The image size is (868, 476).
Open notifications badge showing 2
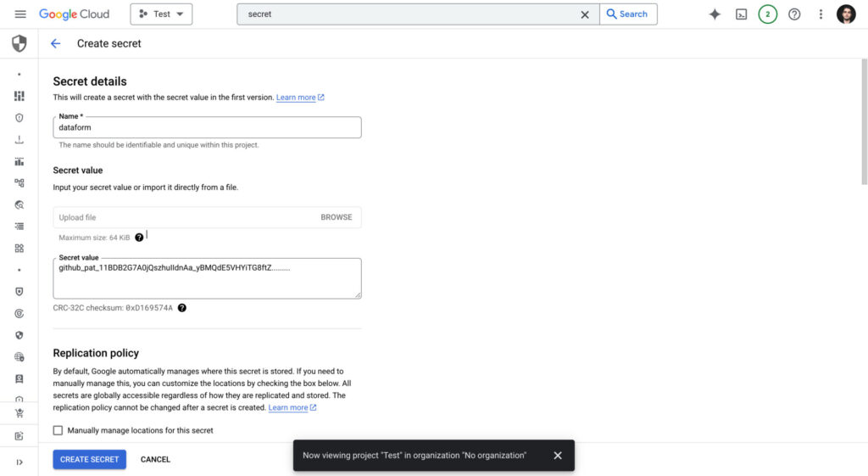tap(767, 14)
